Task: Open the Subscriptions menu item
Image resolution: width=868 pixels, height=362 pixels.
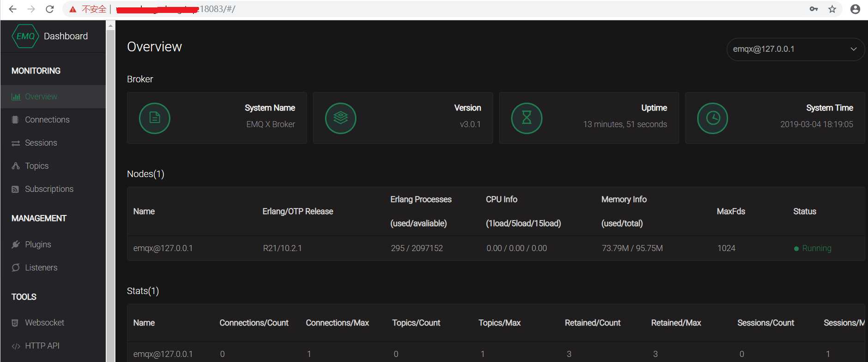Action: pos(53,189)
